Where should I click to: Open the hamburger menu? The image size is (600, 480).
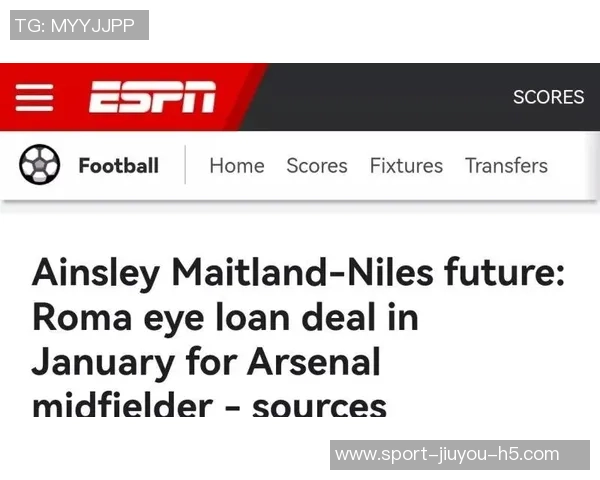coord(34,97)
